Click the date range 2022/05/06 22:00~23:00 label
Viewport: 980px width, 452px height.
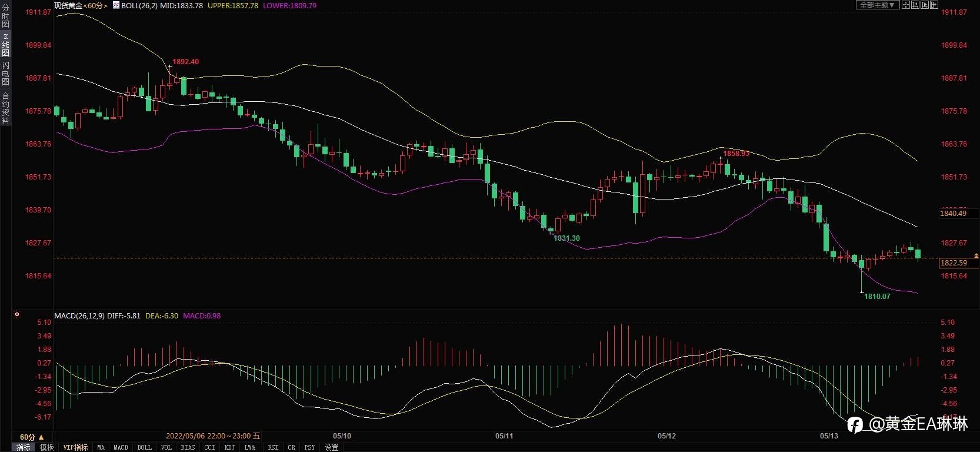pyautogui.click(x=212, y=436)
